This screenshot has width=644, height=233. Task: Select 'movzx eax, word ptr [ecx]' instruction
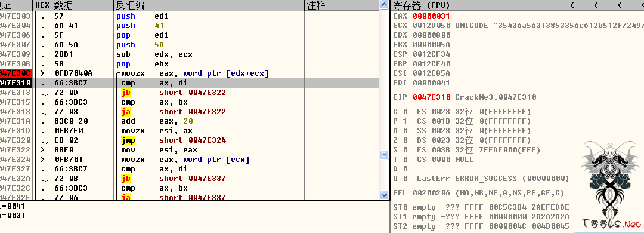tap(185, 160)
